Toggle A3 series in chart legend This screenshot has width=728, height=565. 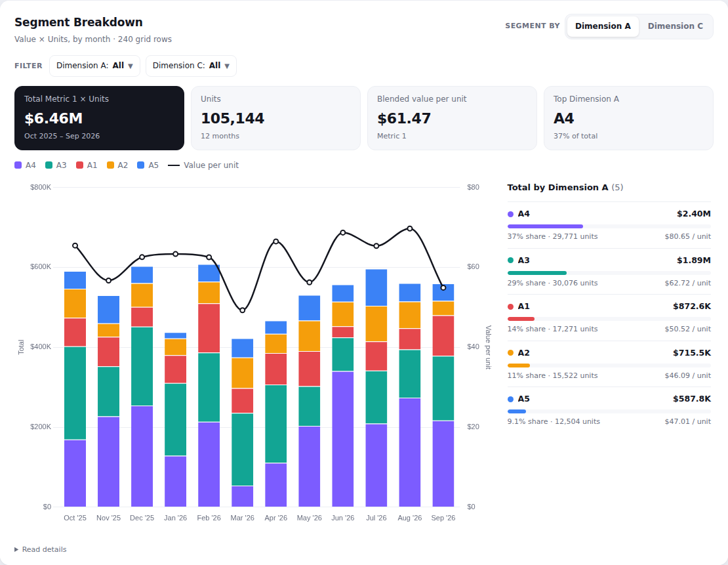coord(56,165)
